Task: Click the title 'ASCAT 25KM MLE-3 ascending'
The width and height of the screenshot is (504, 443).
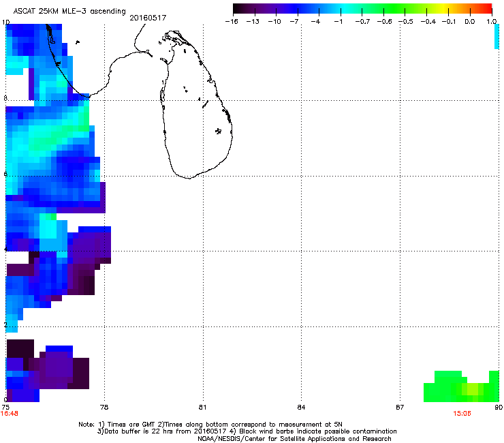Action: [x=69, y=12]
